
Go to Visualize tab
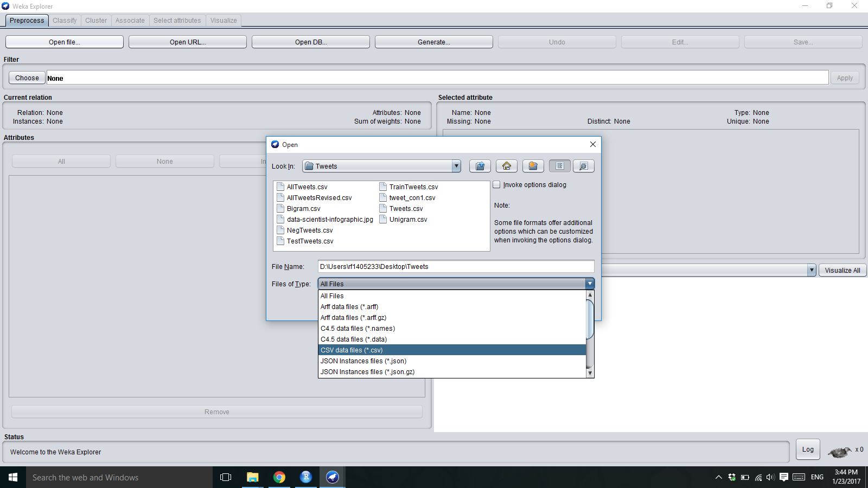tap(224, 21)
